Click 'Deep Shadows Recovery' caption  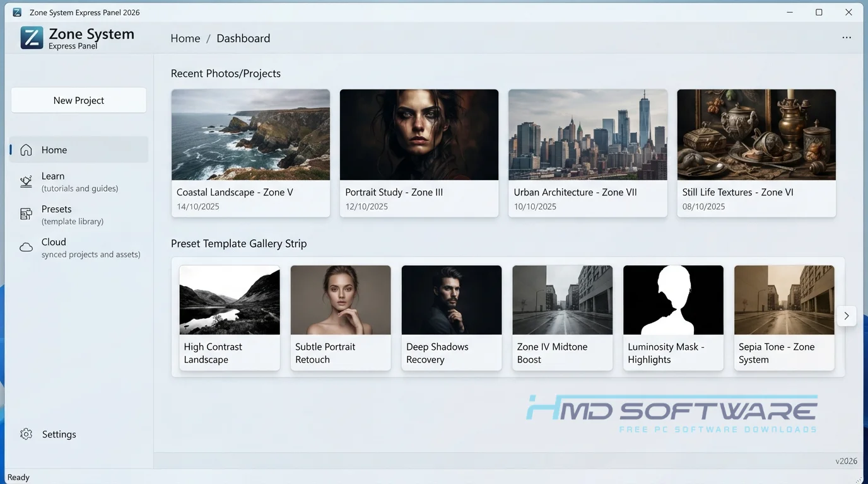click(x=437, y=353)
